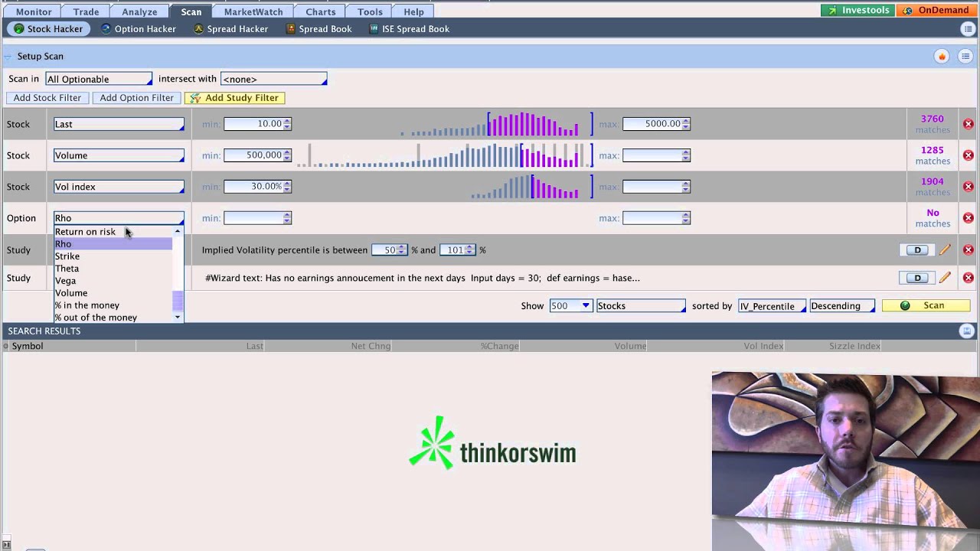Switch to the Analyze tab
980x551 pixels.
[139, 11]
